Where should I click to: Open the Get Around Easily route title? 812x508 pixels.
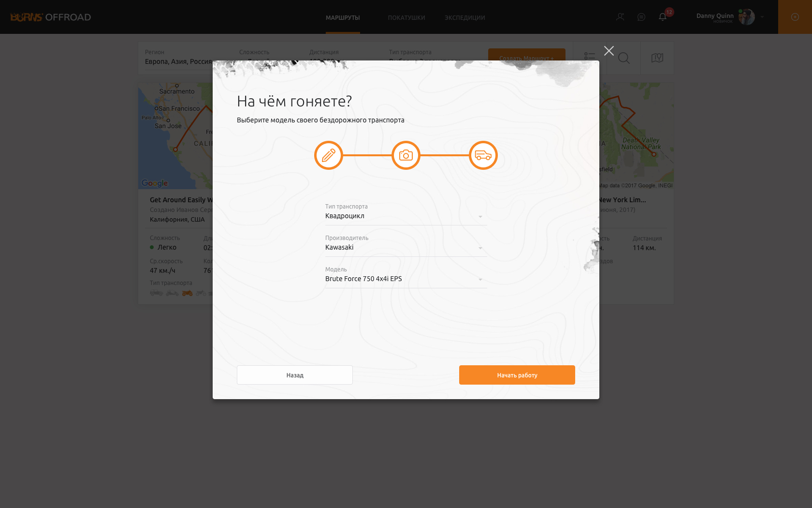(181, 200)
